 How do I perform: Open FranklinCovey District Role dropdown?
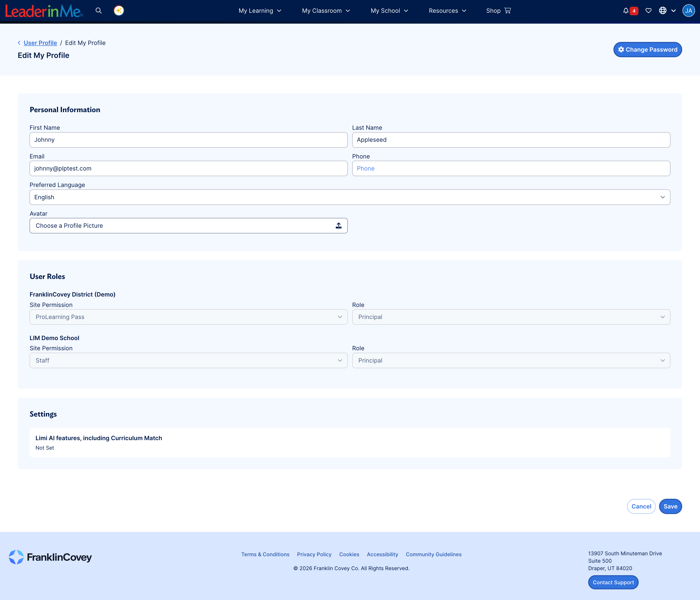pyautogui.click(x=511, y=317)
